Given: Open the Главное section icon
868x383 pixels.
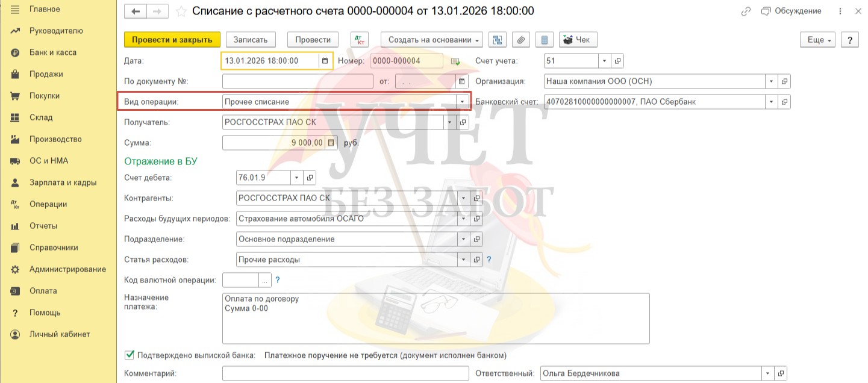Looking at the screenshot, I should [x=15, y=9].
